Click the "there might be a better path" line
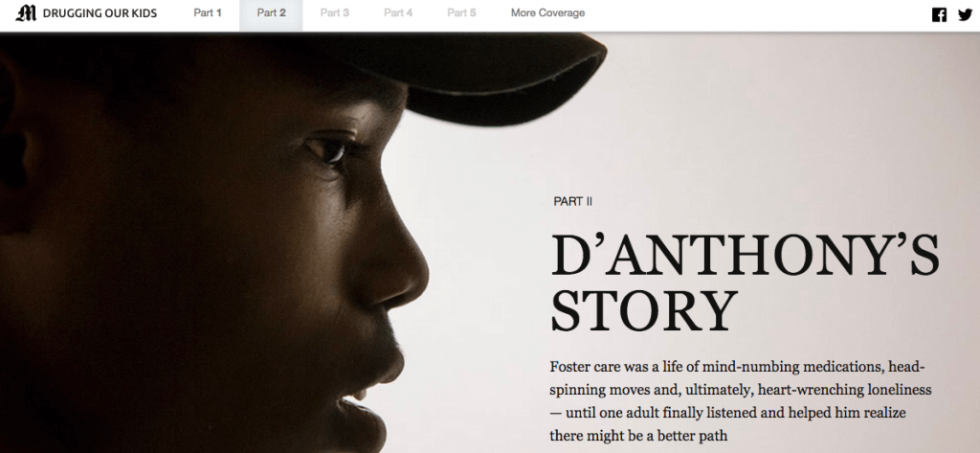 [x=638, y=436]
